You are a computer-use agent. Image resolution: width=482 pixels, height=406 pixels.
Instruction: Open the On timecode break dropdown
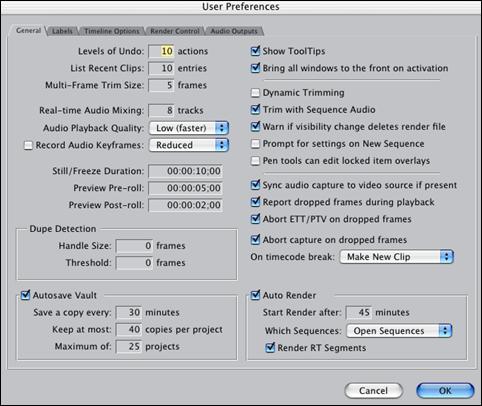tap(397, 257)
